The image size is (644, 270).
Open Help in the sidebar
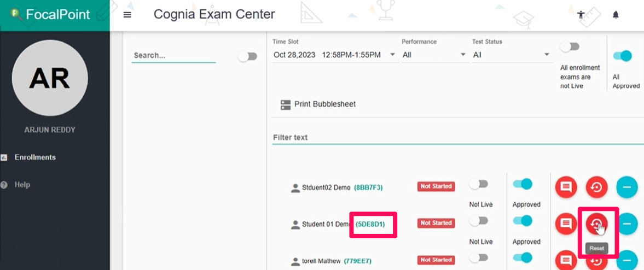[22, 185]
